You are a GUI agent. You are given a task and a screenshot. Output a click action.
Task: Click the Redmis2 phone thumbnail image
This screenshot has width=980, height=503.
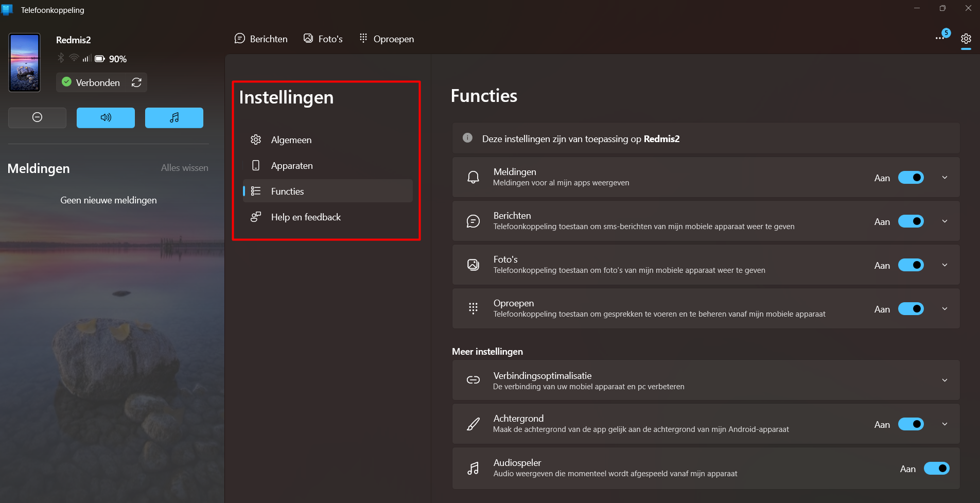[24, 63]
